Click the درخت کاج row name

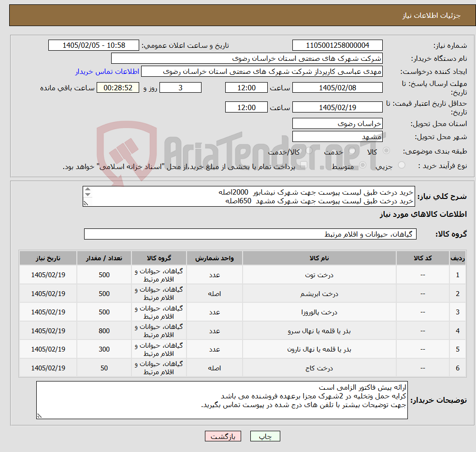(319, 368)
